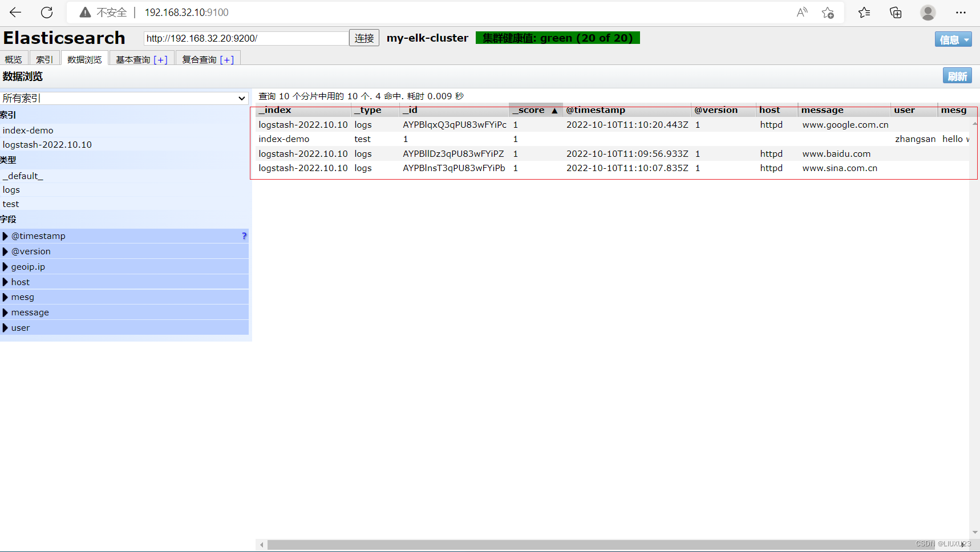Open the www.sina.com.cn result row
Viewport: 980px width, 552px height.
612,168
